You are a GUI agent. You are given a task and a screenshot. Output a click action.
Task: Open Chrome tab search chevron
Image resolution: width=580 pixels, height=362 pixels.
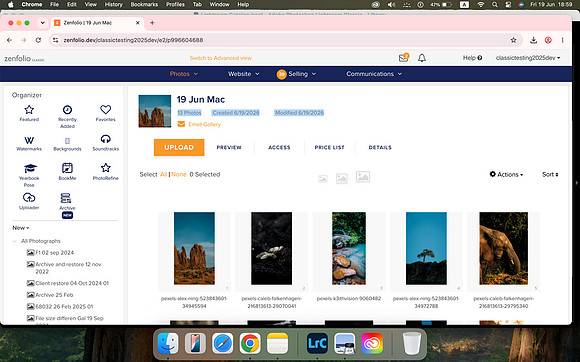[43, 23]
